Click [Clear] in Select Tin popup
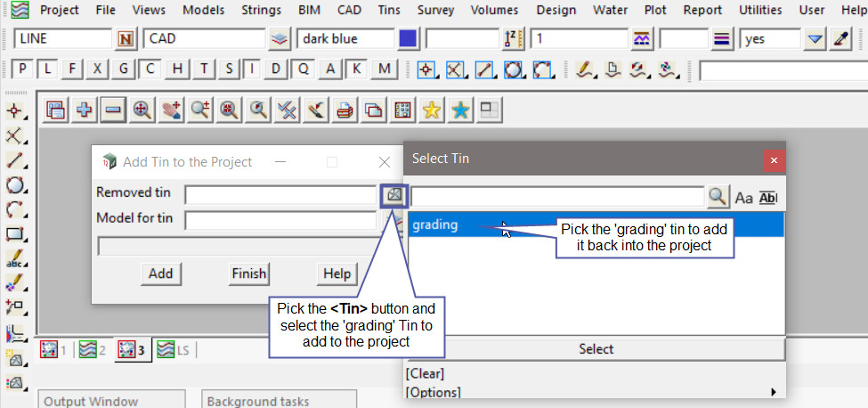The height and width of the screenshot is (408, 868). 425,373
